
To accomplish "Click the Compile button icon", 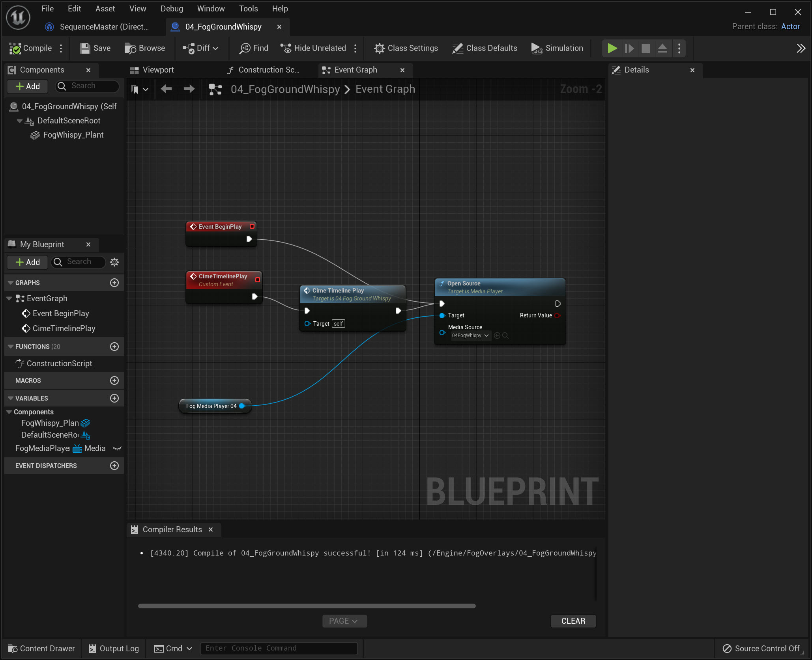I will click(x=15, y=48).
